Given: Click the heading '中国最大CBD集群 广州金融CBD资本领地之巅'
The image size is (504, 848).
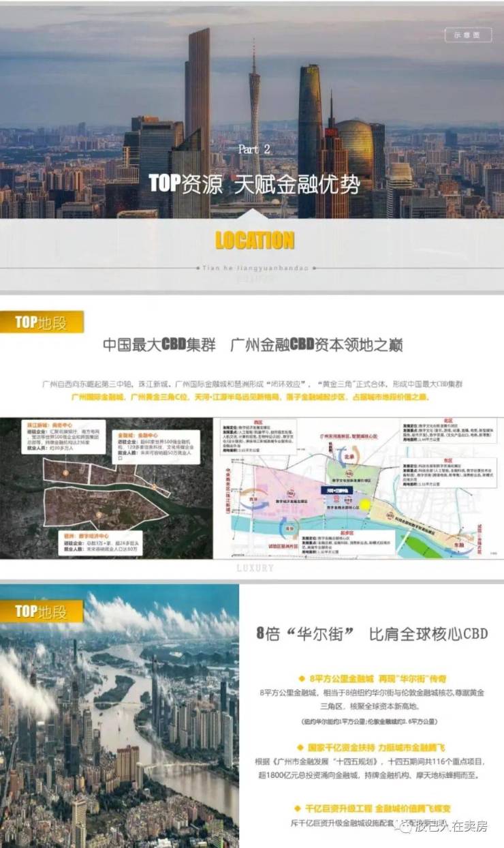Looking at the screenshot, I should click(x=253, y=344).
